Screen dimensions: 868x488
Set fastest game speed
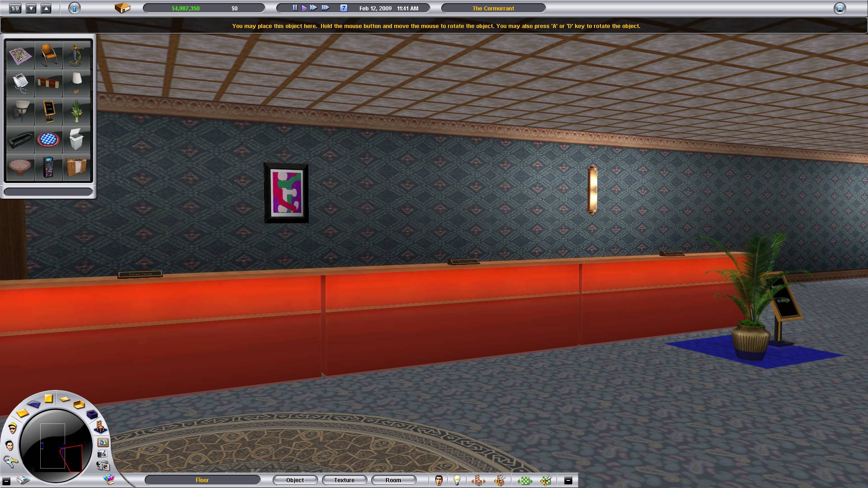(x=325, y=8)
